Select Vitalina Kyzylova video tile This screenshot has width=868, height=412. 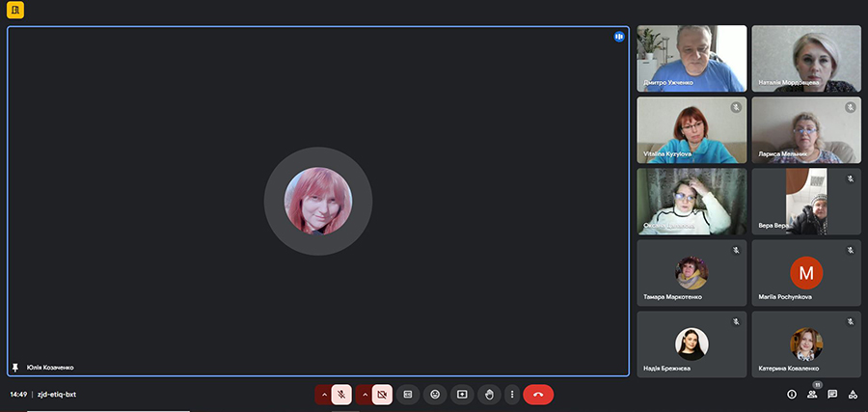point(692,129)
